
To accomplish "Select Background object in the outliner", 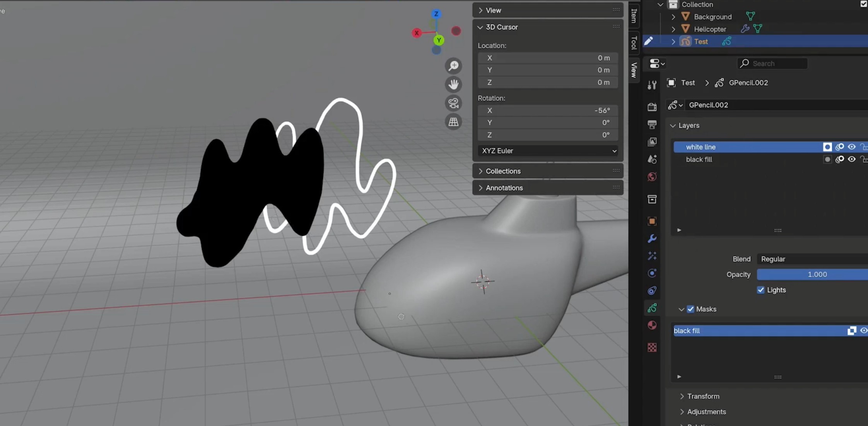I will tap(713, 17).
